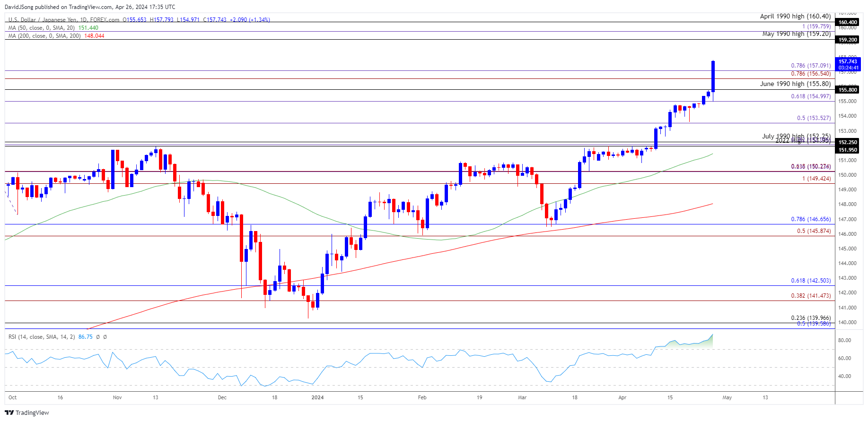Click the 80.00 RSI axis level
This screenshot has width=868, height=421.
(x=844, y=340)
